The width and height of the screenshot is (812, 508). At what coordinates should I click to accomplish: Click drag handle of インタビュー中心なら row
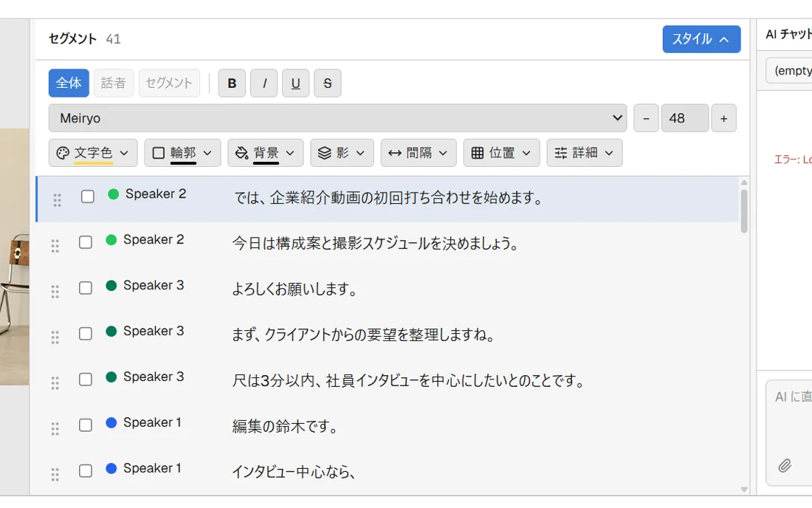coord(55,474)
